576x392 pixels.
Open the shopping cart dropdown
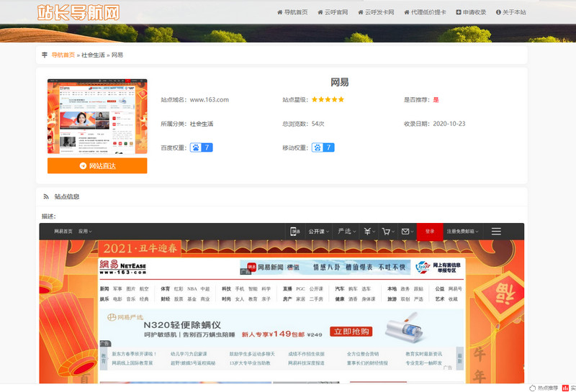388,231
